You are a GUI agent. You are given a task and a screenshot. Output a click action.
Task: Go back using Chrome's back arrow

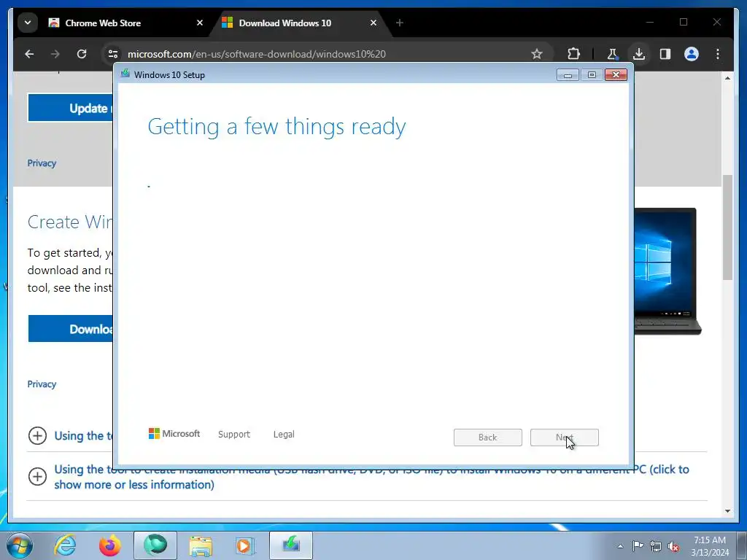tap(29, 54)
